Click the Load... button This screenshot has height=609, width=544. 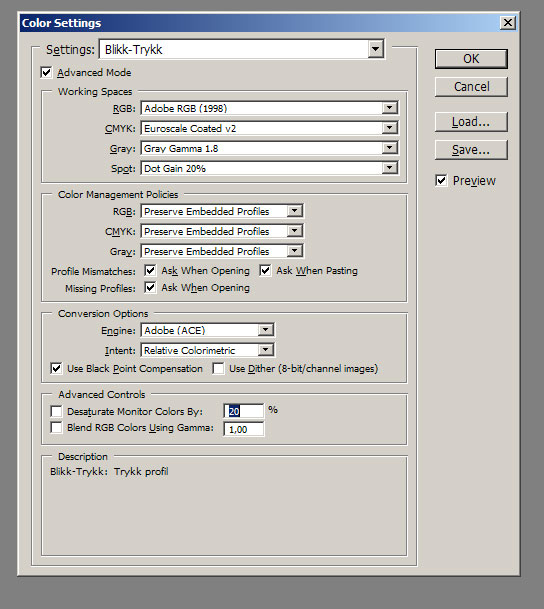coord(471,122)
